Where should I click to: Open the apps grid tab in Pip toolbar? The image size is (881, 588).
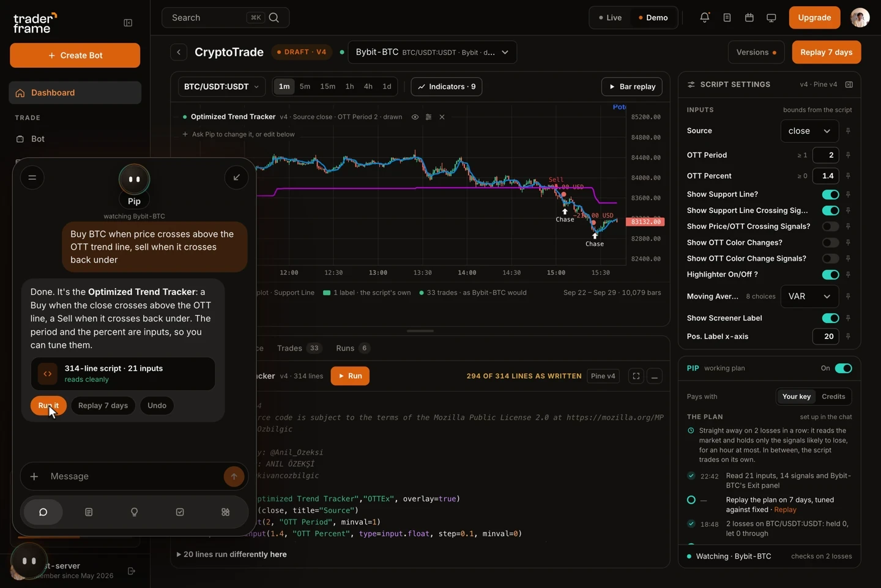[x=225, y=512]
